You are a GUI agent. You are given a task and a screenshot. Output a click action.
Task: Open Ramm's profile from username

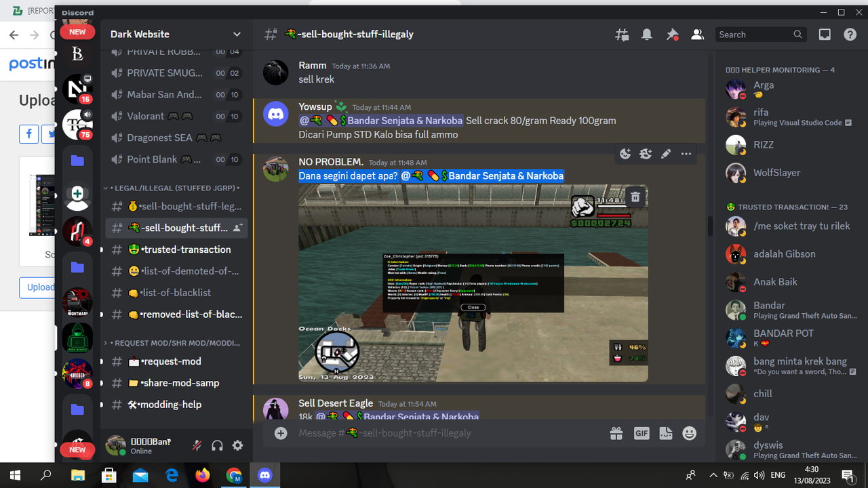click(x=312, y=65)
